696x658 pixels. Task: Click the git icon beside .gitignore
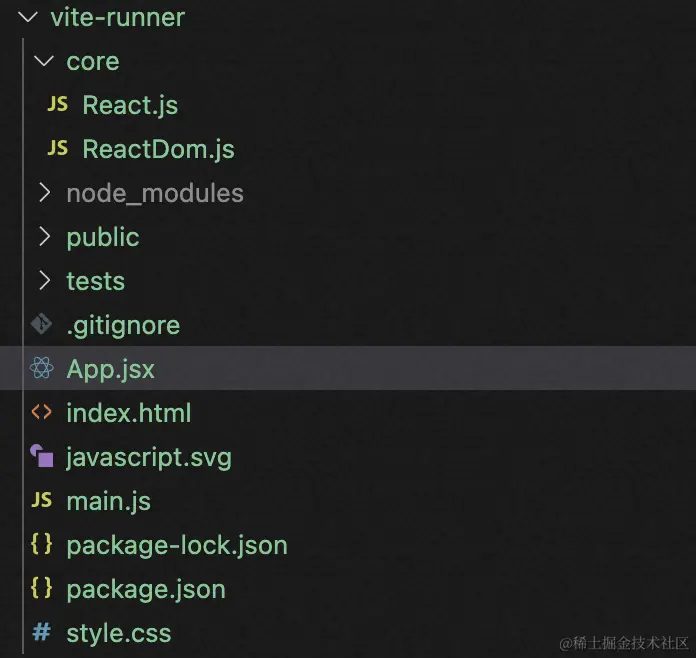[42, 324]
